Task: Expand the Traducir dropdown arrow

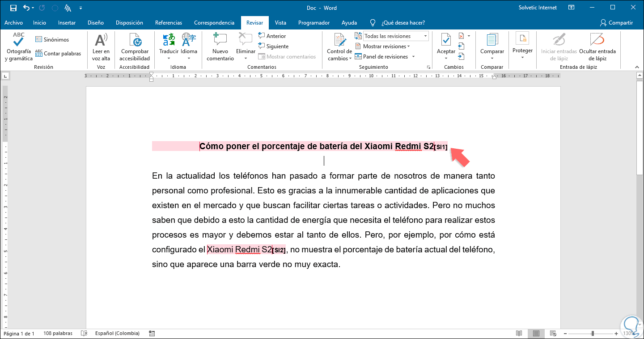Action: [169, 58]
